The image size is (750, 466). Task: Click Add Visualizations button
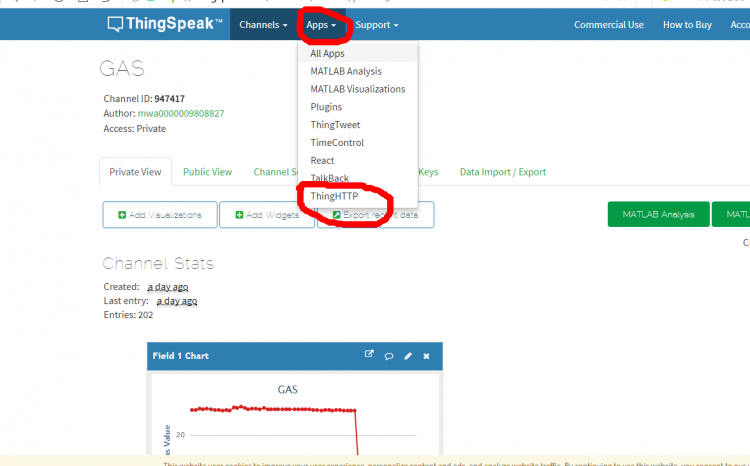point(160,215)
